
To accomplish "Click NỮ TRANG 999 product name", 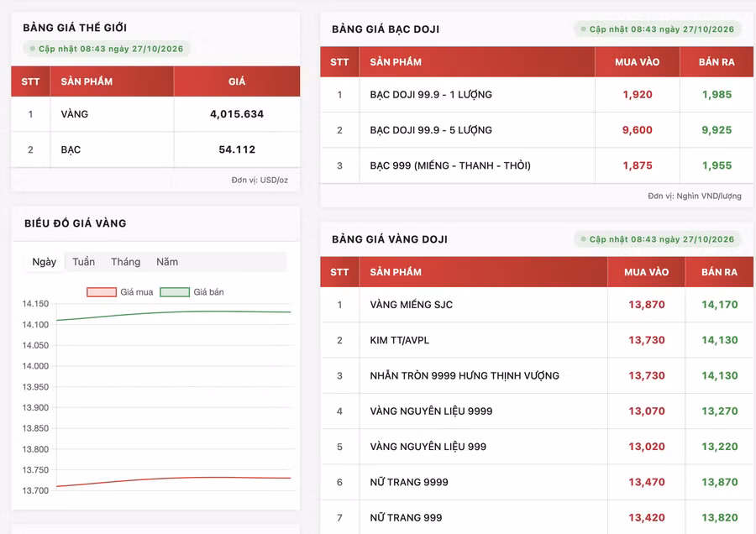I will click(406, 517).
